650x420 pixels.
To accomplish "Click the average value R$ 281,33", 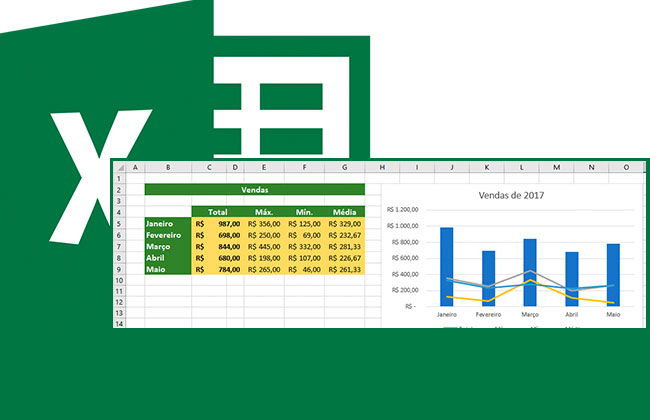I will [344, 247].
